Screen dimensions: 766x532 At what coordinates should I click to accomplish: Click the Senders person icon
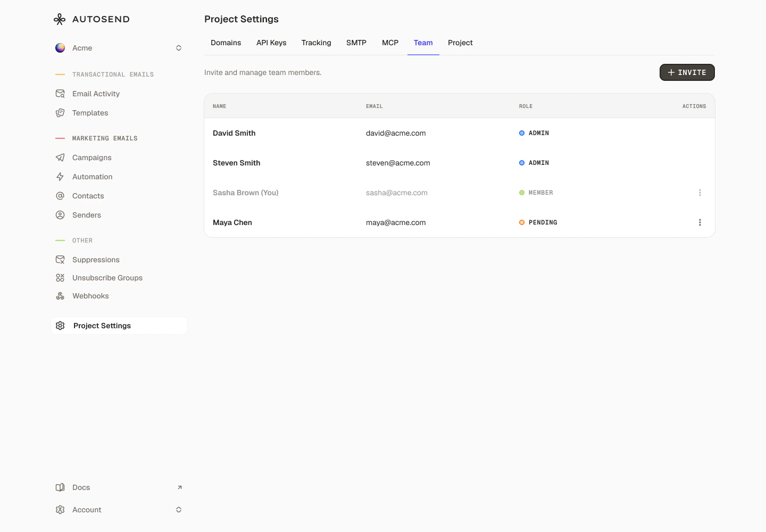point(60,215)
